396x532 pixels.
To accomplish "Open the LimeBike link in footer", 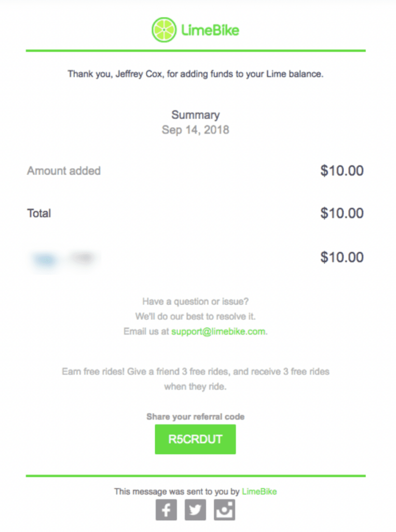I will (x=260, y=491).
